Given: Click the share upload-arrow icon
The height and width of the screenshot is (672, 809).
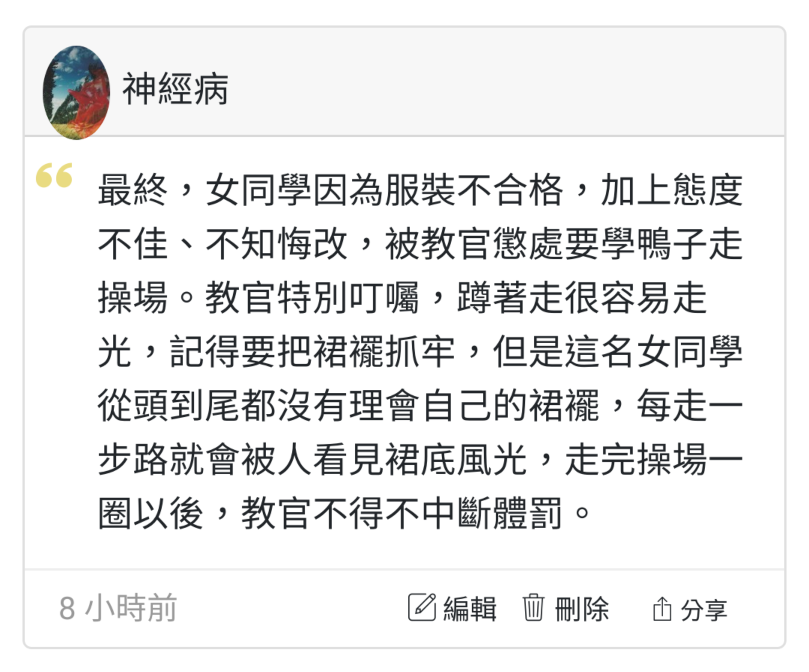Looking at the screenshot, I should [662, 609].
